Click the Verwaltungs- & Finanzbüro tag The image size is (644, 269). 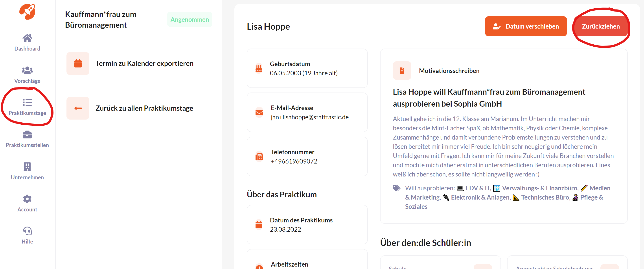coord(536,188)
